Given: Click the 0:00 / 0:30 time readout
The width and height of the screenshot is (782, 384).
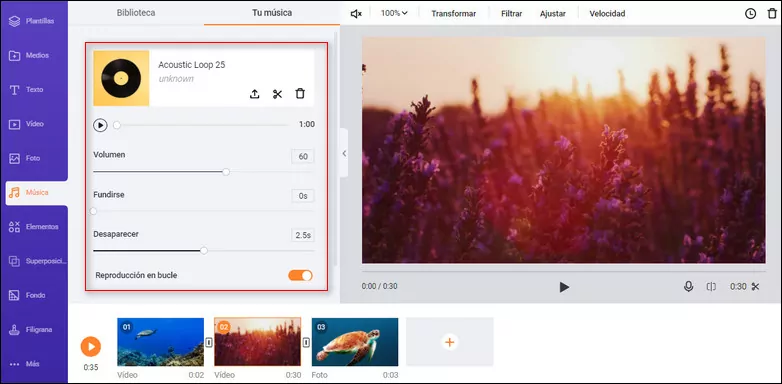Looking at the screenshot, I should [380, 287].
